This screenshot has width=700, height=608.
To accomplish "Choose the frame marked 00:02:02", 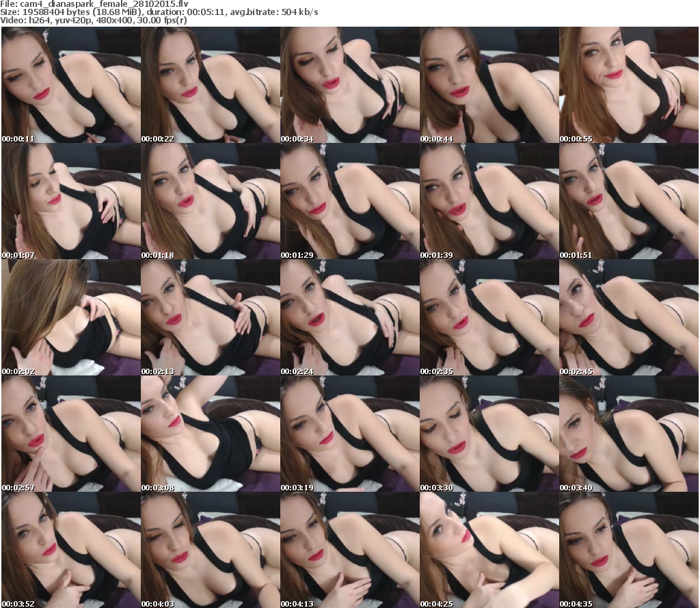I will pos(71,317).
